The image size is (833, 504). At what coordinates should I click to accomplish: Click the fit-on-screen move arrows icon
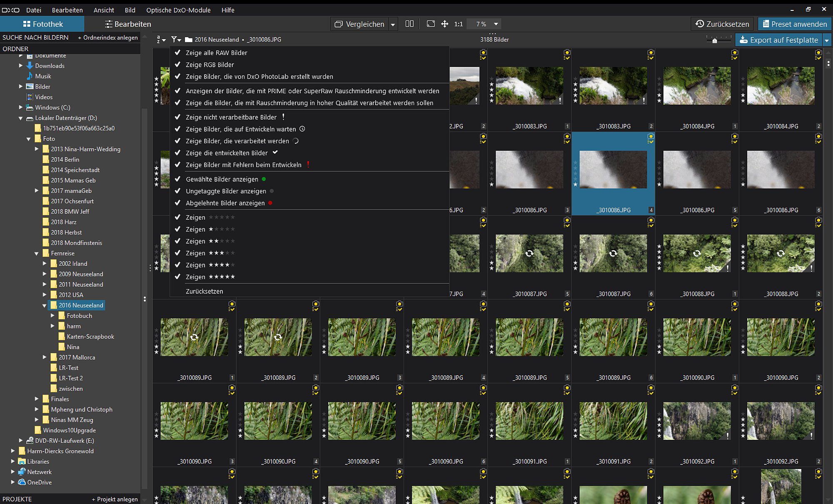pyautogui.click(x=445, y=24)
